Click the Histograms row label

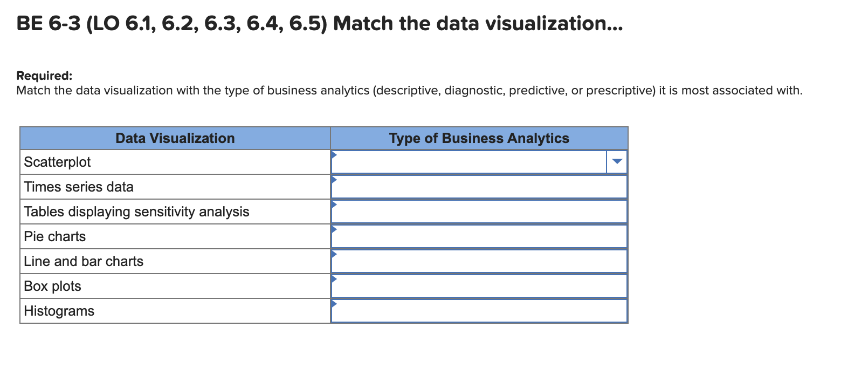59,311
